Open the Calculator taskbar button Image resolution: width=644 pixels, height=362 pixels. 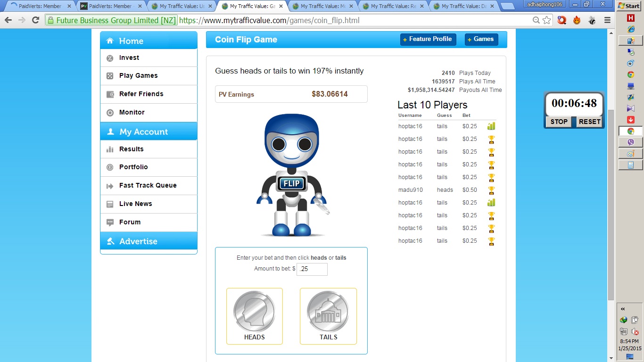click(630, 165)
